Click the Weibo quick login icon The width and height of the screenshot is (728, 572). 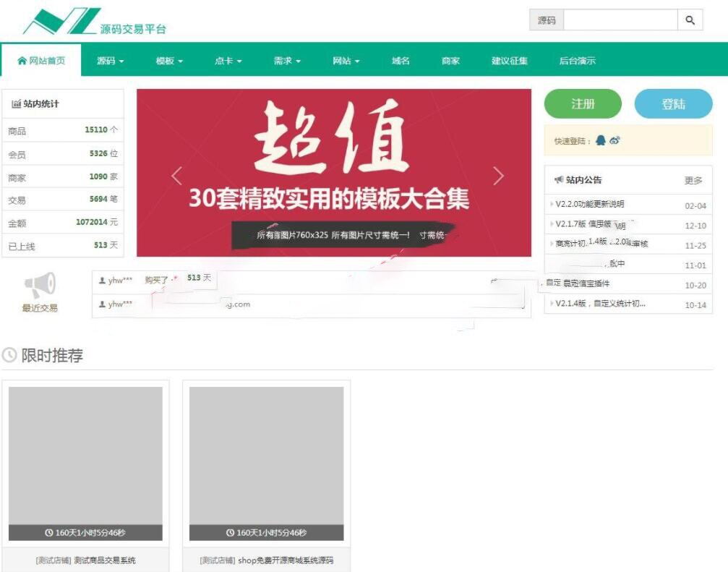pyautogui.click(x=614, y=140)
